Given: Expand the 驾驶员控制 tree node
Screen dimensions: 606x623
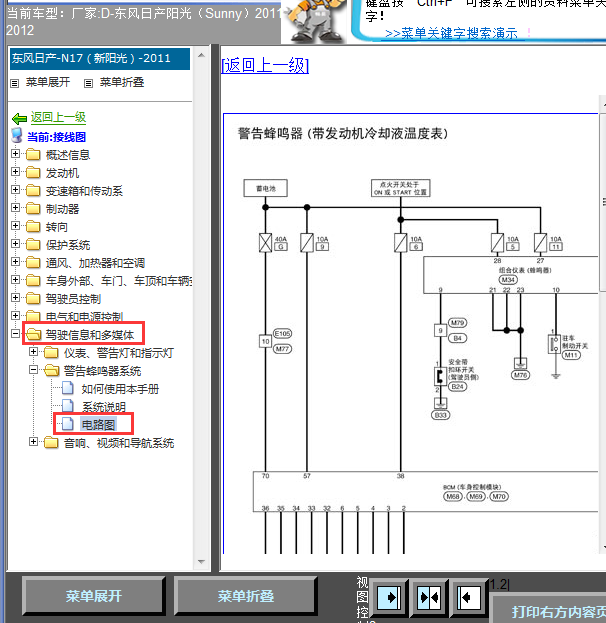Looking at the screenshot, I should point(15,297).
